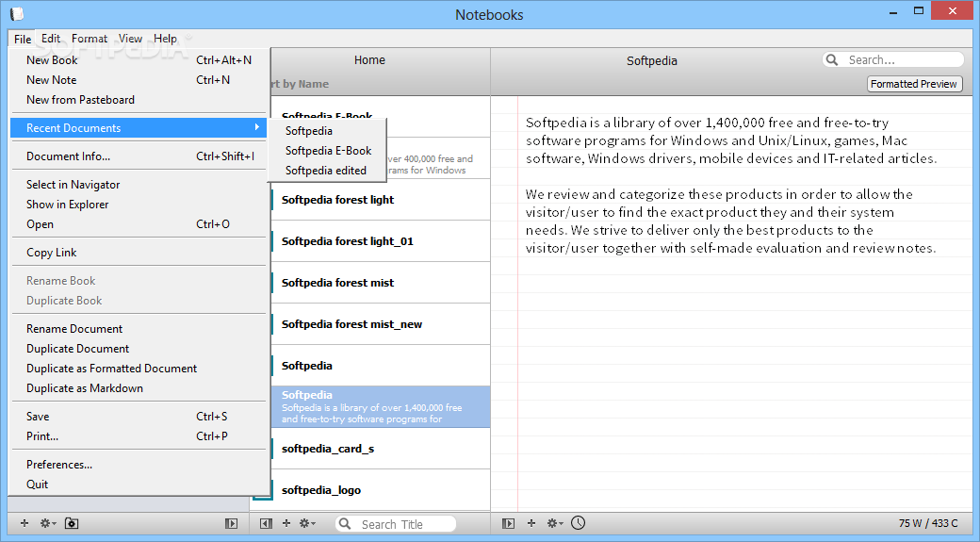Toggle the editor panel icon at bottom

508,523
